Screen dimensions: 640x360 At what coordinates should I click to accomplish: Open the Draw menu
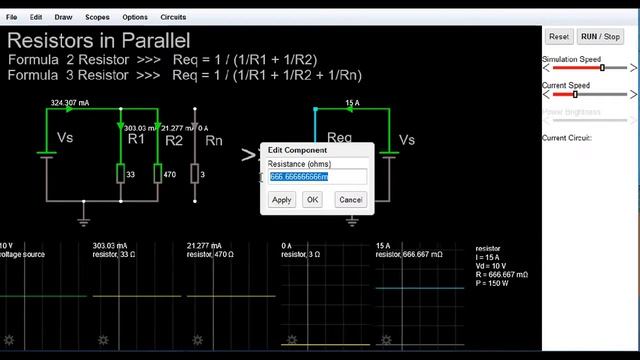pyautogui.click(x=63, y=17)
